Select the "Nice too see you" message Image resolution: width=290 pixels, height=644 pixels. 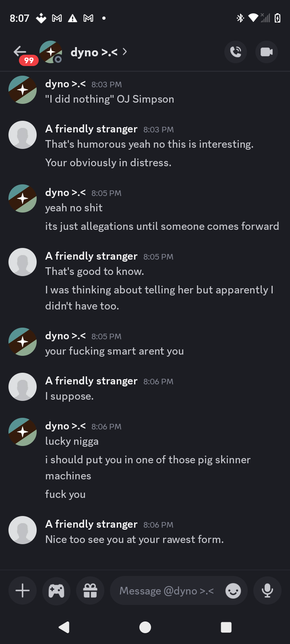[135, 539]
